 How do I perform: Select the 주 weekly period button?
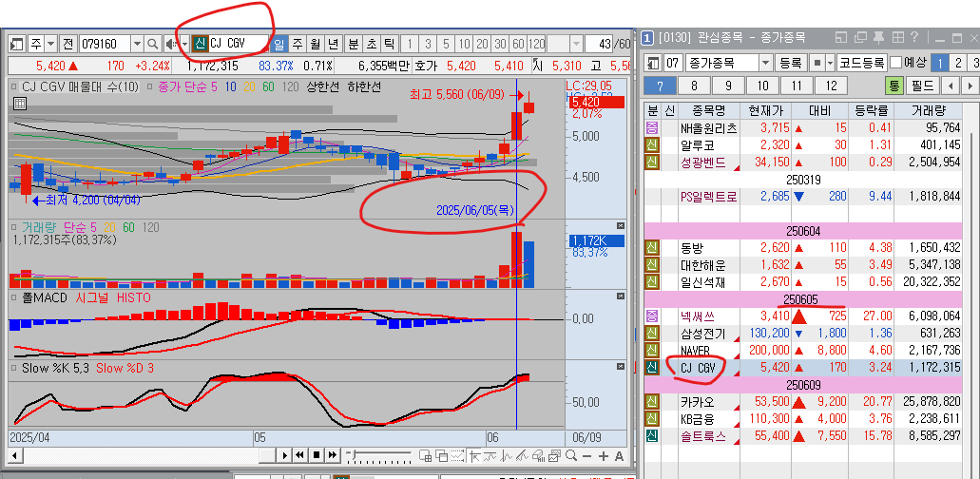(x=298, y=44)
